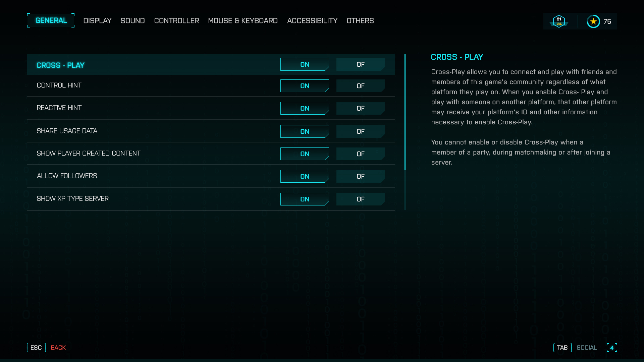The image size is (644, 362).
Task: Turn off Show Player Created Content
Action: 360,154
